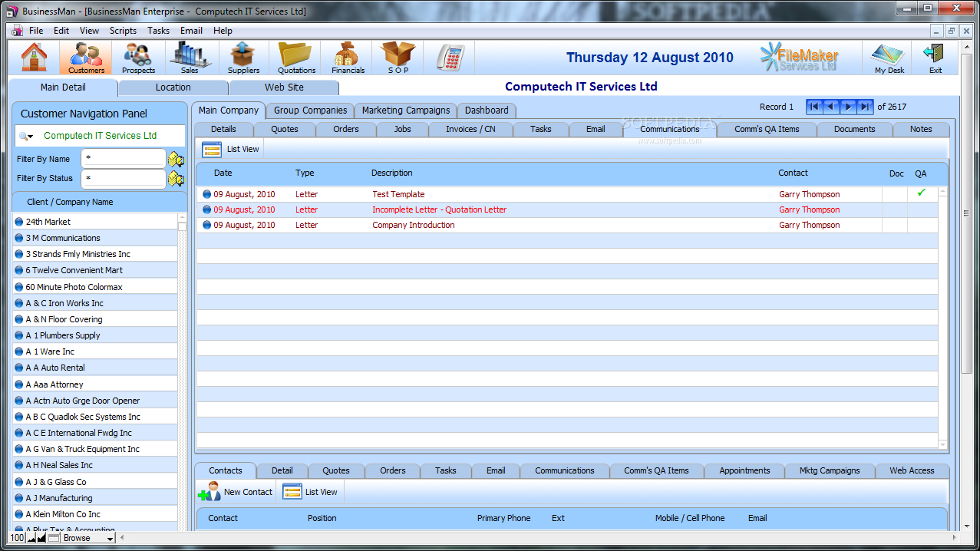Toggle the status toolbar icon at bottom
980x551 pixels.
(x=54, y=538)
